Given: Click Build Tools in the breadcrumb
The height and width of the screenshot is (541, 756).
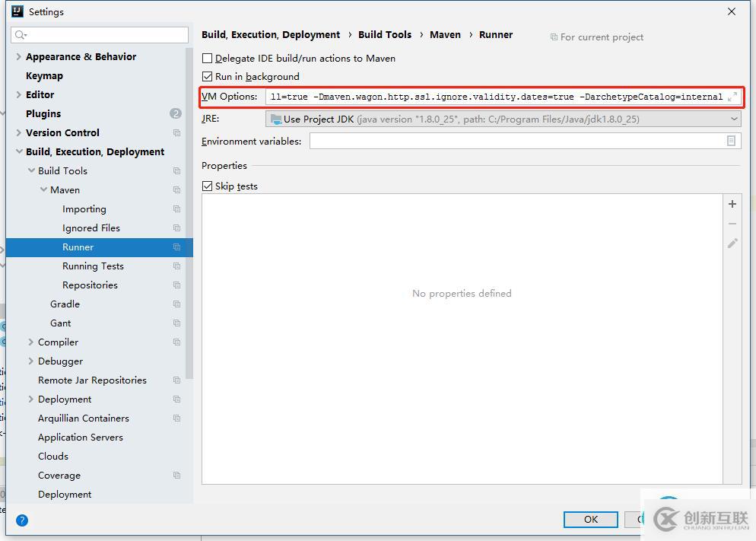Looking at the screenshot, I should click(x=385, y=35).
